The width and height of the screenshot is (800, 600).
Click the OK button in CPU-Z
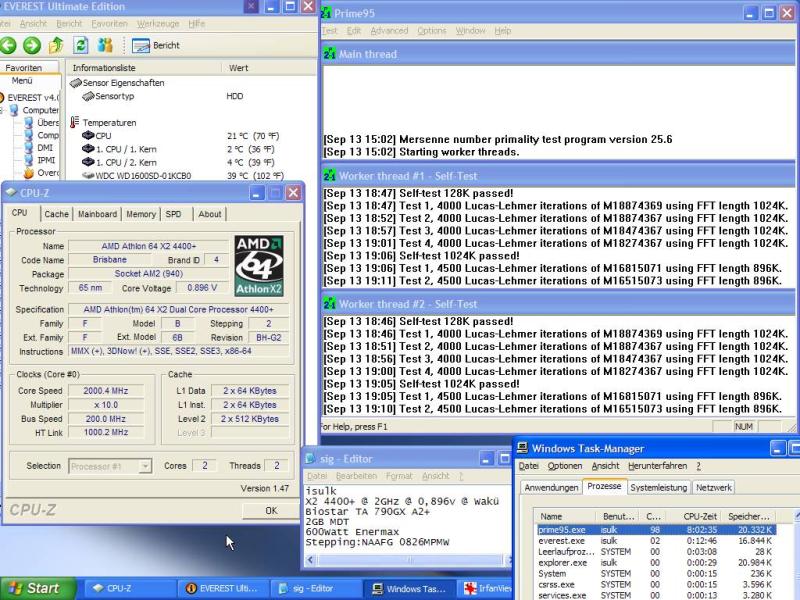click(271, 511)
